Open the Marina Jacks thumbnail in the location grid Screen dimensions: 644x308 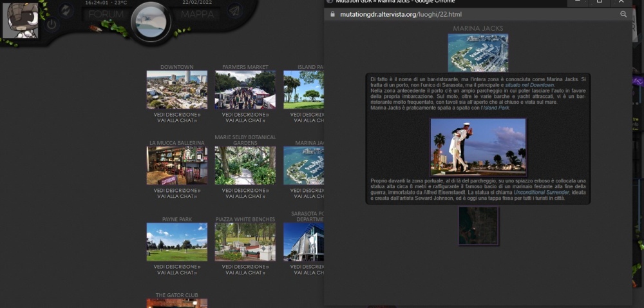[x=303, y=166]
